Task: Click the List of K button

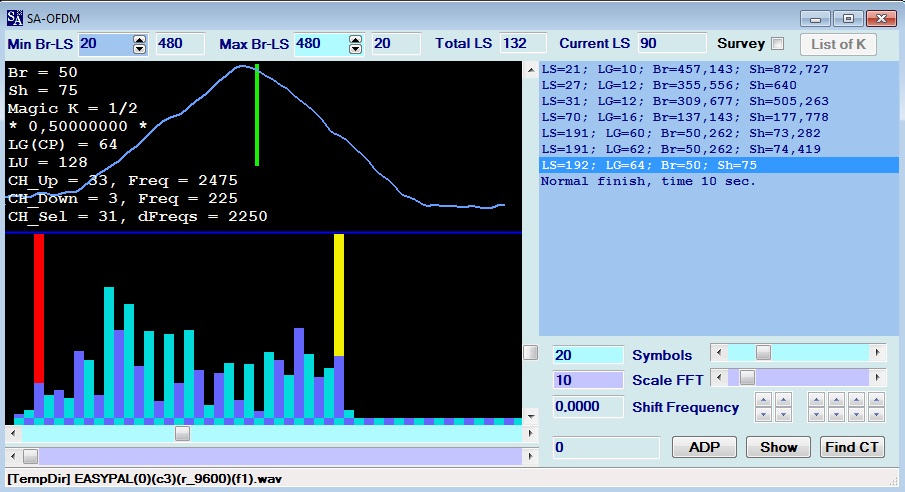Action: pyautogui.click(x=838, y=44)
